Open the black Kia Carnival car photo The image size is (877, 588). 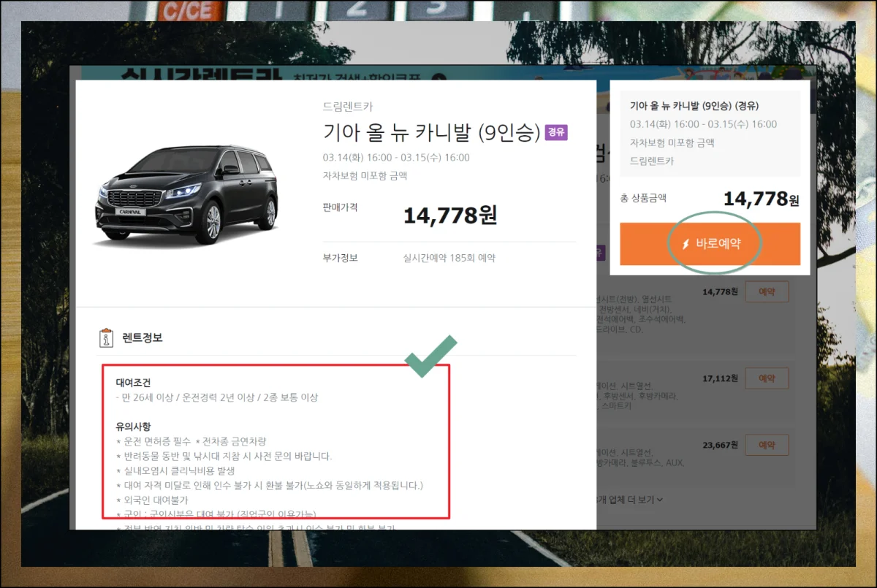tap(186, 195)
